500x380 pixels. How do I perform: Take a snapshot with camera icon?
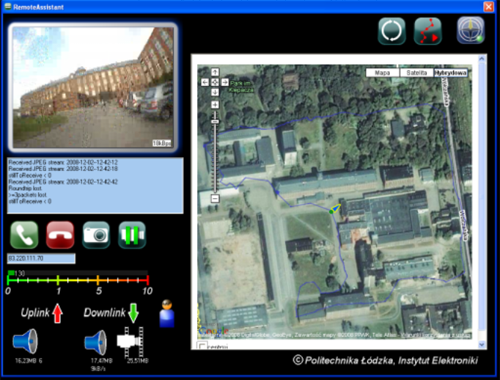coord(96,235)
